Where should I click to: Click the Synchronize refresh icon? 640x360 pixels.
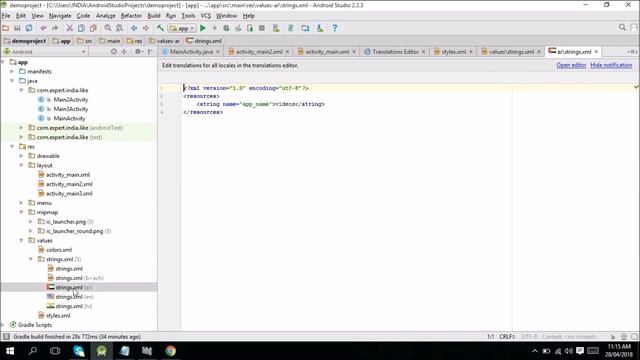29,28
